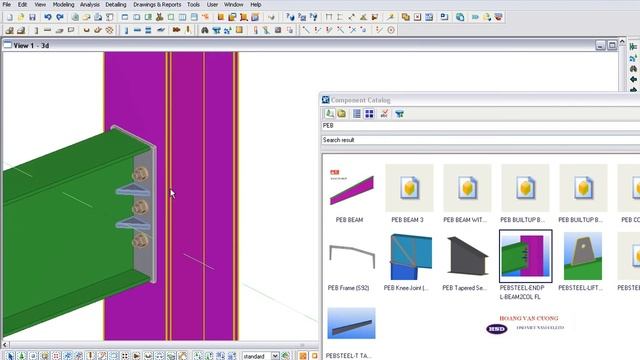Click the red checkmark icon in Component Catalog

(384, 114)
